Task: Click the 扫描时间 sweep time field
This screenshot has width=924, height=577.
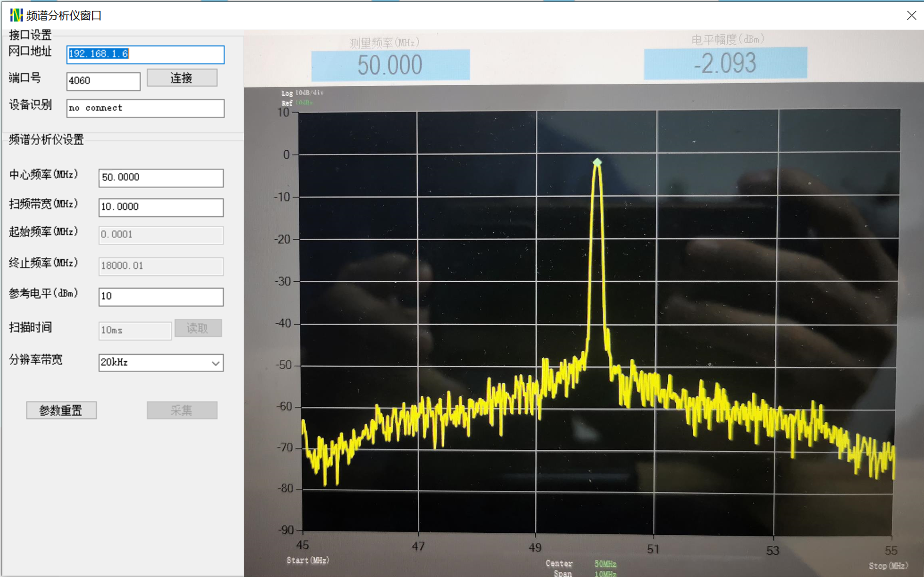Action: point(135,330)
